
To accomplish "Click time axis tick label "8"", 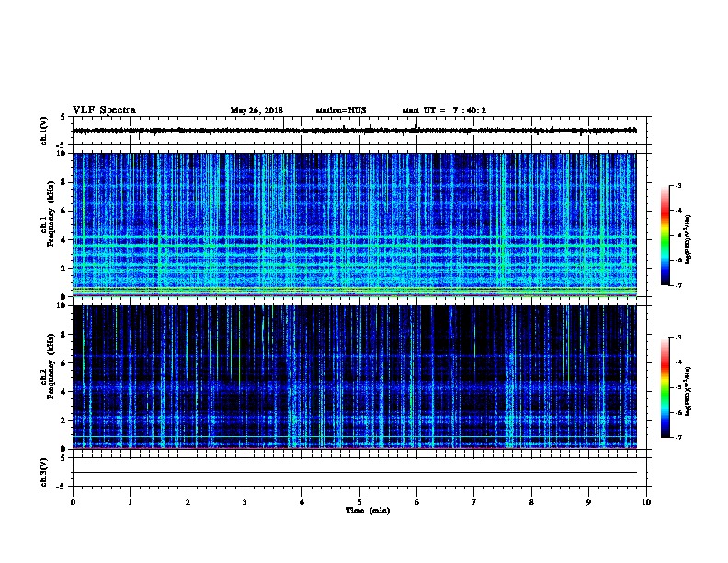I will click(531, 502).
